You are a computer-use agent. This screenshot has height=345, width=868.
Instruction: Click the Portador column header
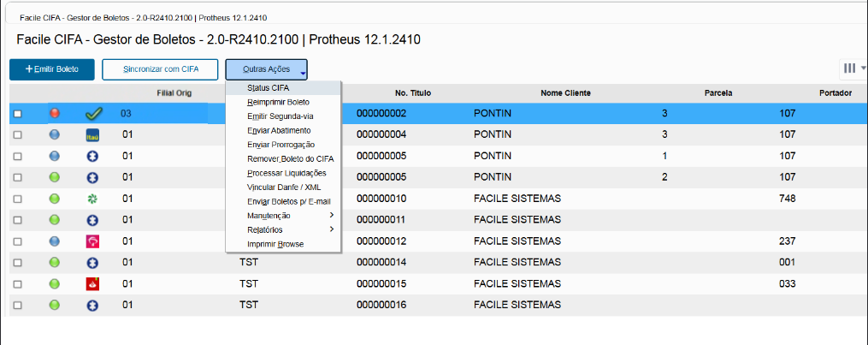836,93
